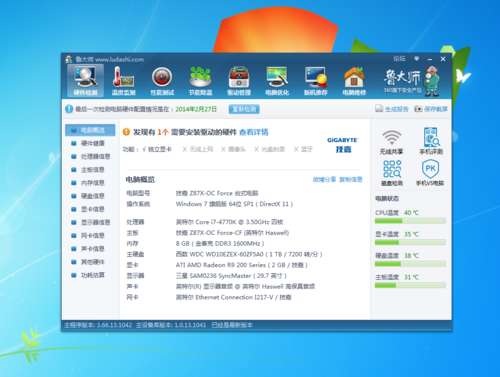
Task: Click the GIGABYTE 技嘉 brand logo
Action: click(343, 145)
